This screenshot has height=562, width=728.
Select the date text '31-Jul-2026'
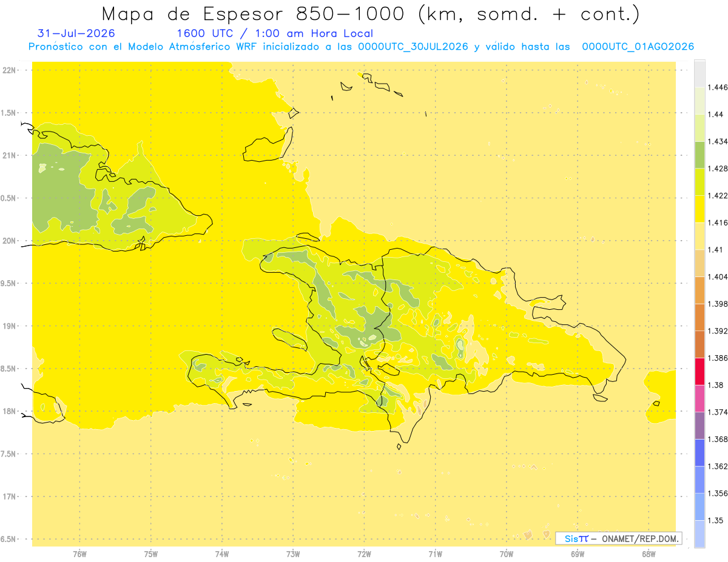coord(76,33)
